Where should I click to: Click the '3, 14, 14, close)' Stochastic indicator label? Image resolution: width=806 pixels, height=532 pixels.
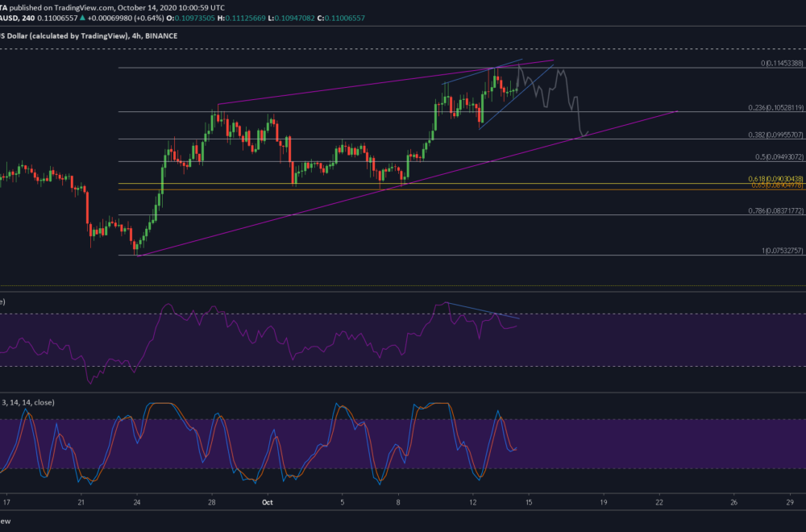tap(28, 402)
